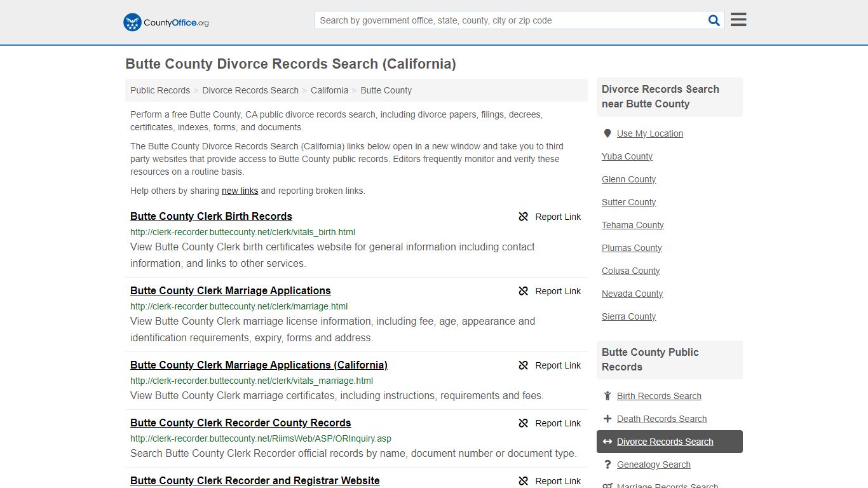
Task: Open Tehama County link
Action: pos(633,225)
